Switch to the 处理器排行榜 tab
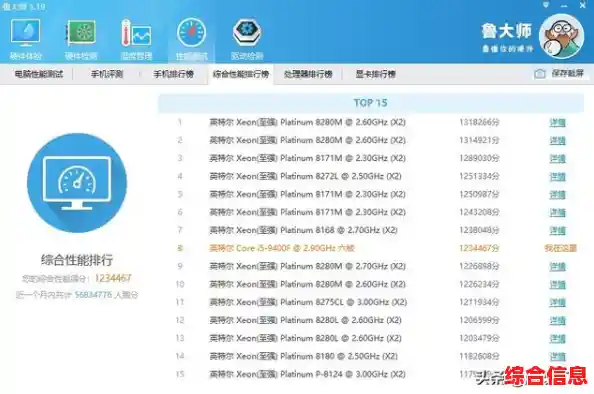Screen dimensions: 594x394 (308, 74)
